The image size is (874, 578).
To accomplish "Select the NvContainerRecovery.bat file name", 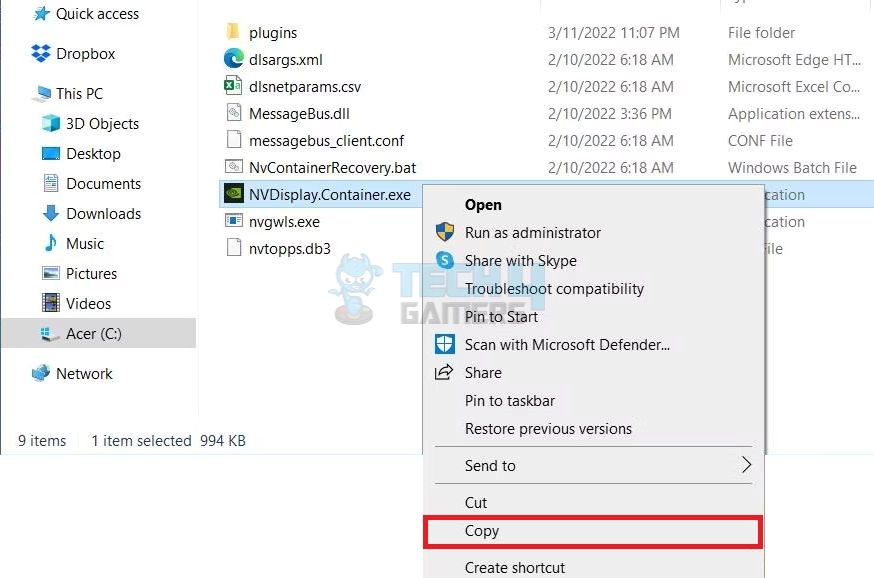I will [333, 168].
